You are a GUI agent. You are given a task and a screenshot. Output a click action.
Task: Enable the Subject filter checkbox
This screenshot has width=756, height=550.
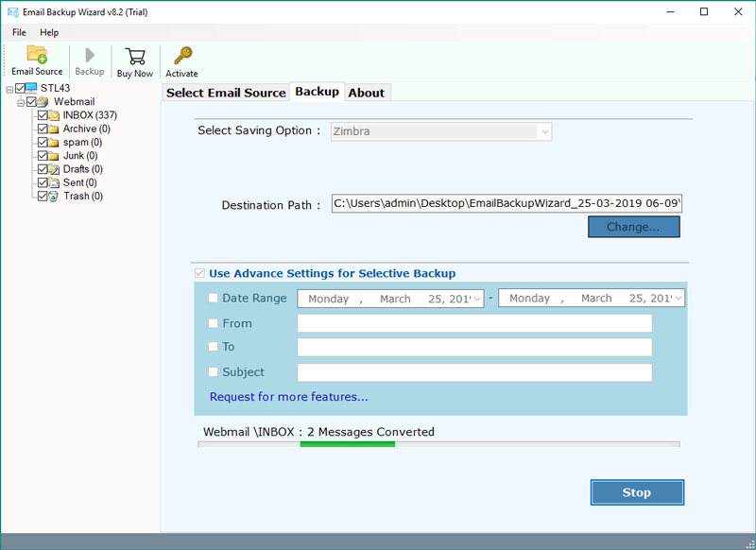pos(213,371)
